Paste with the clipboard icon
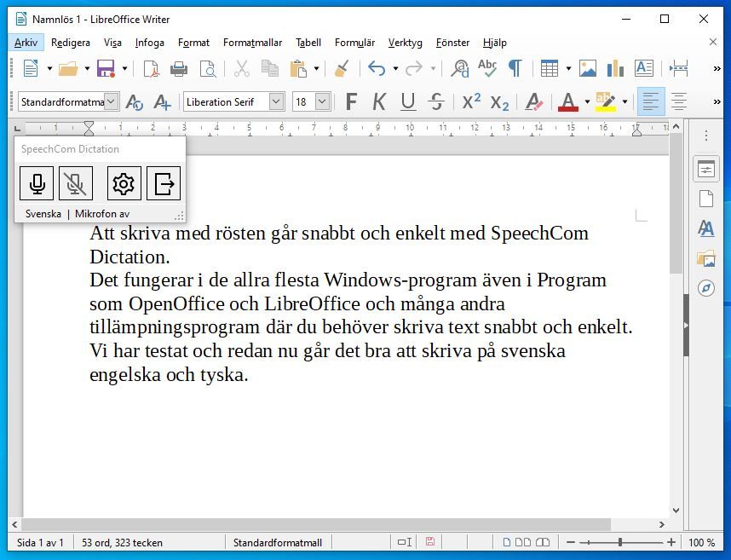The image size is (731, 560). [x=298, y=69]
